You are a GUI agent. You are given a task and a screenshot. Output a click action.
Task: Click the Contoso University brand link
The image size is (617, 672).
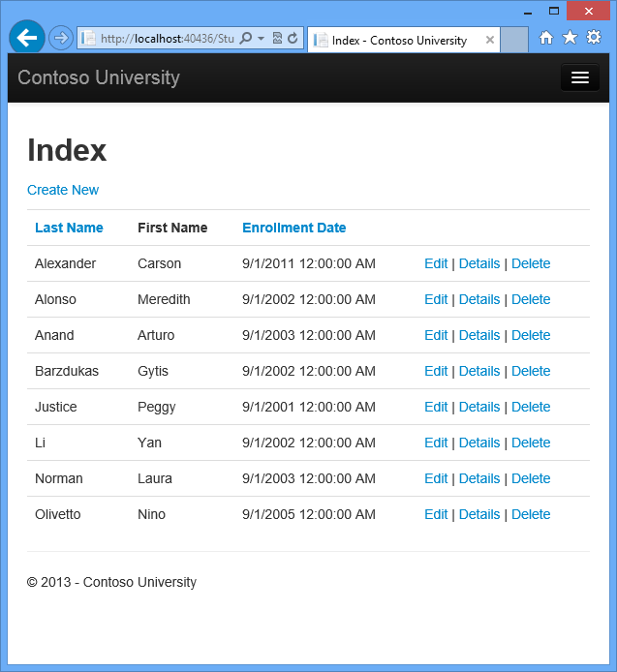pyautogui.click(x=99, y=77)
